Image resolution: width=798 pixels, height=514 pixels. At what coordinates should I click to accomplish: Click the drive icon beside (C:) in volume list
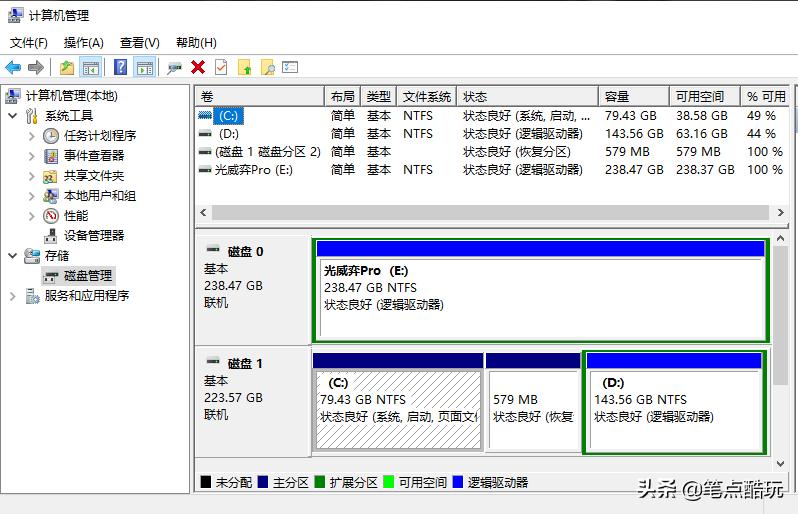205,116
